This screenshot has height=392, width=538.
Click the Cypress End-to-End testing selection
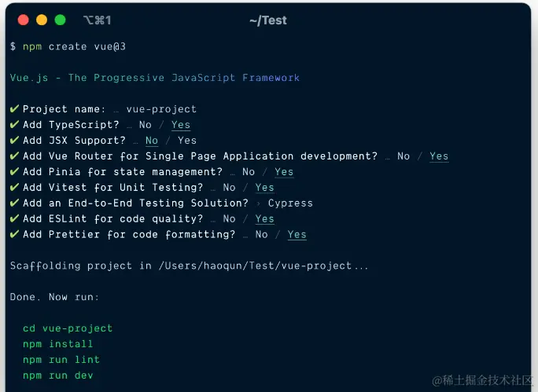click(290, 203)
